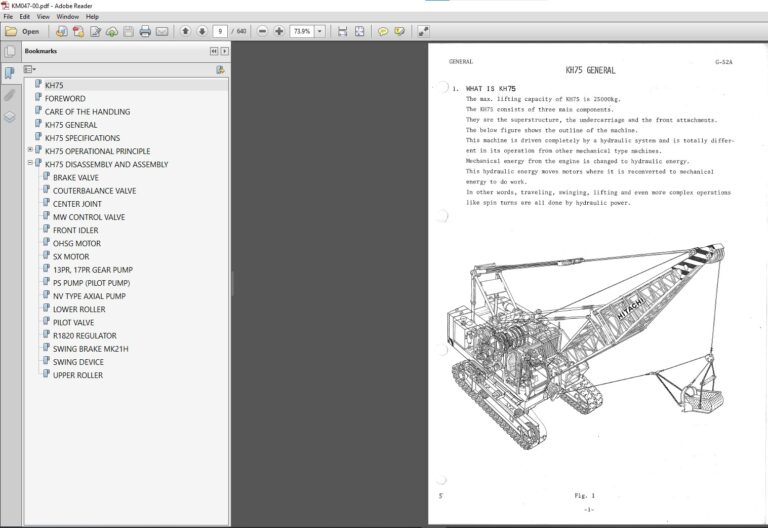
Task: Open the zoom percentage dropdown
Action: click(320, 31)
